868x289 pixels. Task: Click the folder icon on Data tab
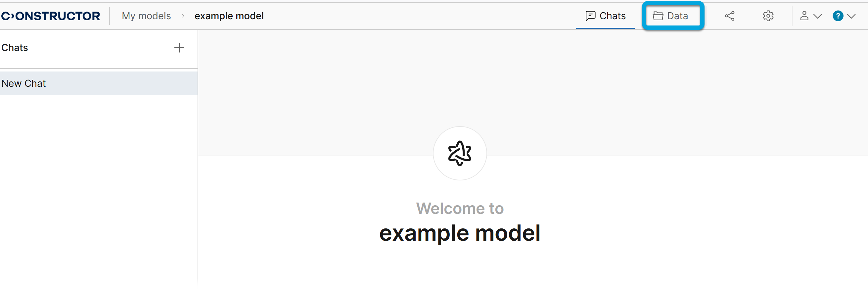(658, 16)
